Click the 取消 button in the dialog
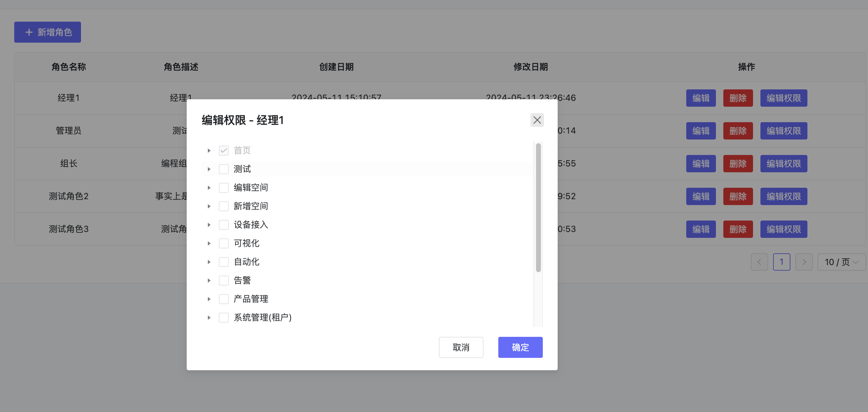This screenshot has height=412, width=868. click(x=461, y=347)
